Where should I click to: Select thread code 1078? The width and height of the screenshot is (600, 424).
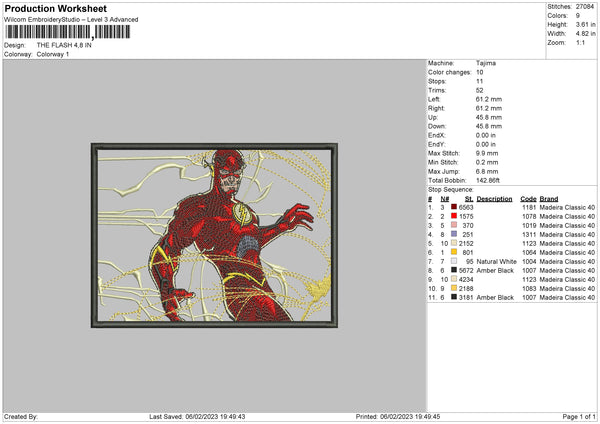coord(529,216)
